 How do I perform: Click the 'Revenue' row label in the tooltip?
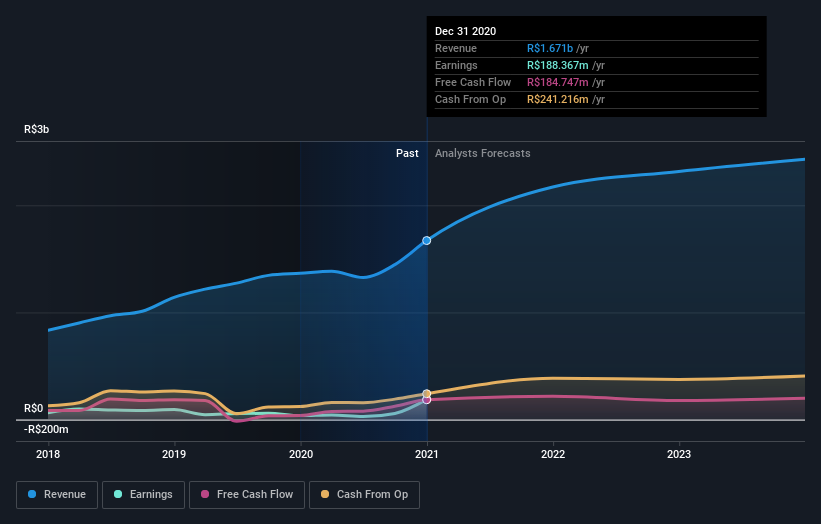coord(456,49)
